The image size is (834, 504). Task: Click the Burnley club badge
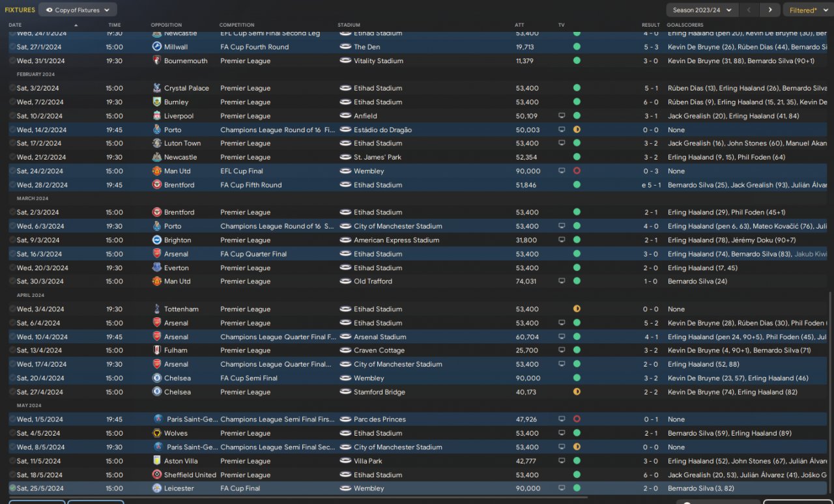tap(156, 102)
